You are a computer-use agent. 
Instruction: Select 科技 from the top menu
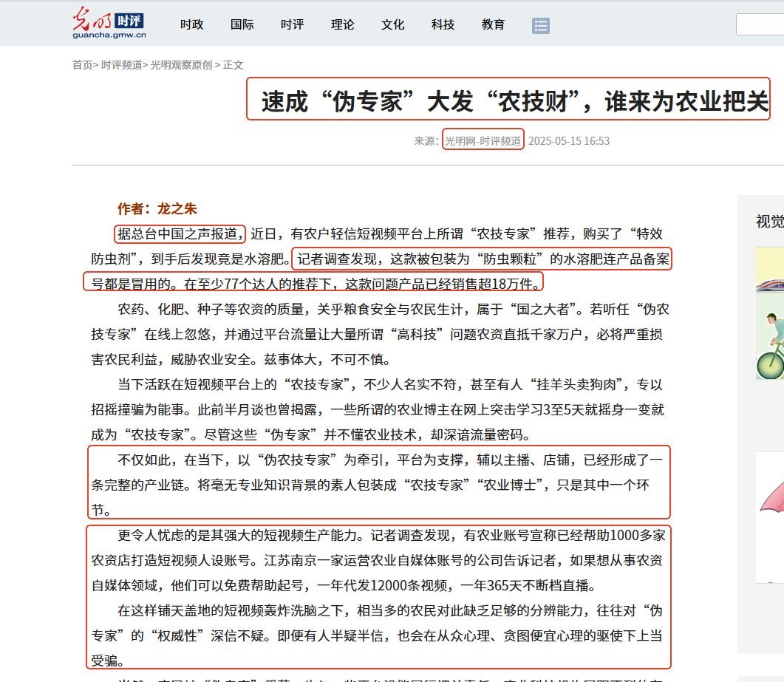442,24
